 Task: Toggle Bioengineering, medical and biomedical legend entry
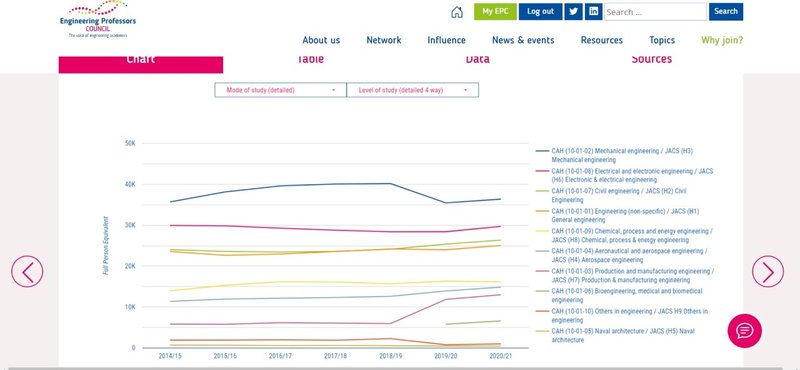(x=619, y=295)
